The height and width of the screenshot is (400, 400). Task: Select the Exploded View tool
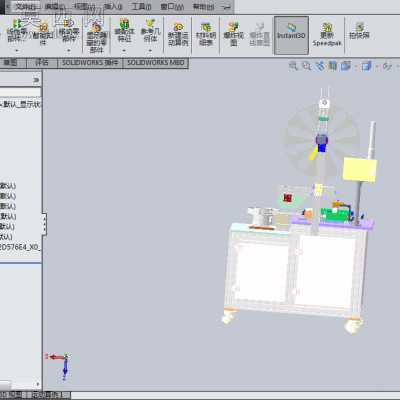(233, 34)
